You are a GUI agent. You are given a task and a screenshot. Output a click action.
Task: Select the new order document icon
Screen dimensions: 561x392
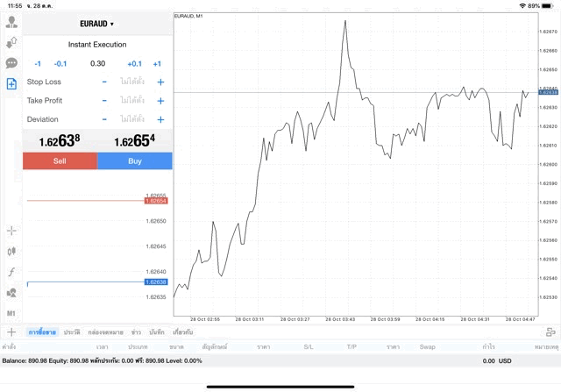click(x=11, y=84)
